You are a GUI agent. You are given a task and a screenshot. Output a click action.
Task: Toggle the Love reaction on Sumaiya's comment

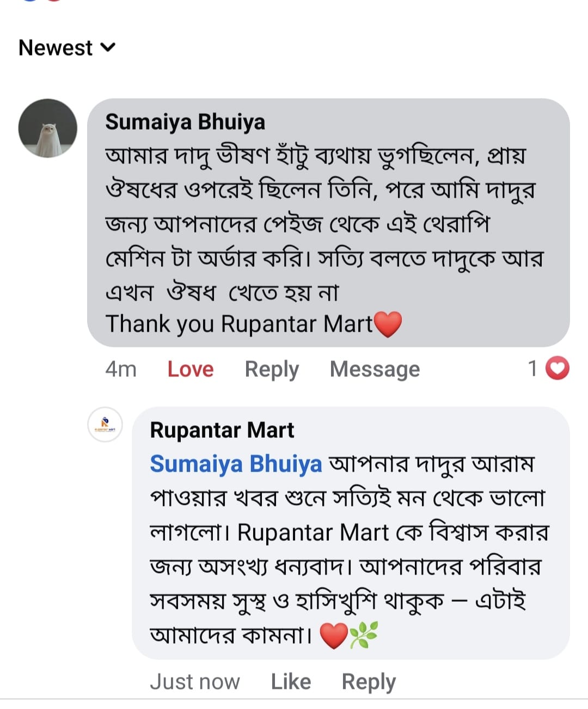pyautogui.click(x=190, y=369)
